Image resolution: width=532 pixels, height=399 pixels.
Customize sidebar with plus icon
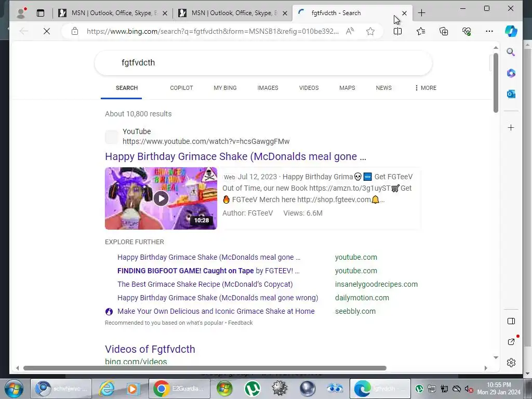pyautogui.click(x=511, y=128)
